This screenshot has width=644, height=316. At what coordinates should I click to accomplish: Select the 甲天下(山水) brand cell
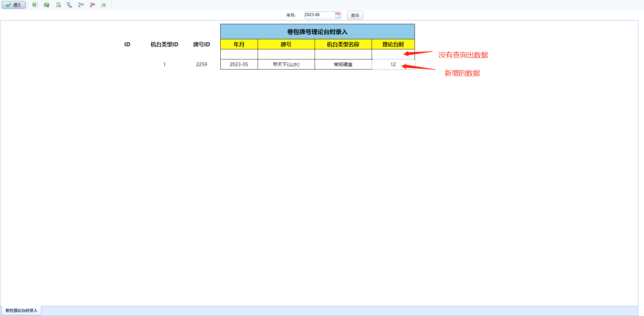click(286, 64)
